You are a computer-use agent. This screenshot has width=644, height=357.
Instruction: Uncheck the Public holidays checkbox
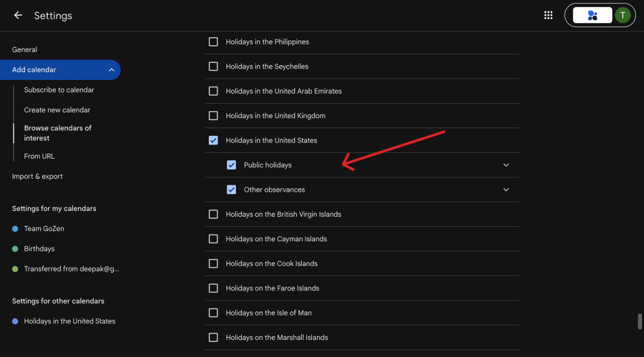(231, 165)
